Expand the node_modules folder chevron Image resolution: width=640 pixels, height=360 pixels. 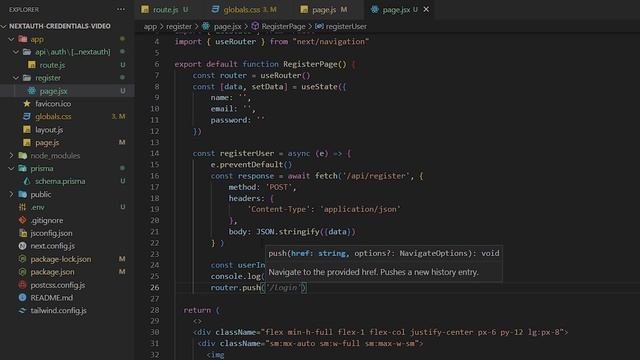[x=11, y=156]
